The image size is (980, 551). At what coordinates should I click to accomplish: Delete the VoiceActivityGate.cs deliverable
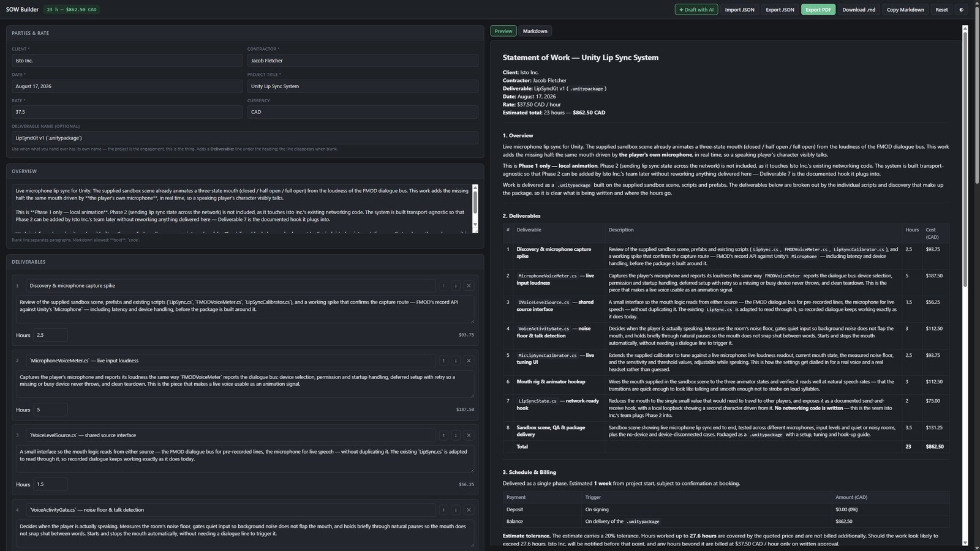(x=469, y=510)
